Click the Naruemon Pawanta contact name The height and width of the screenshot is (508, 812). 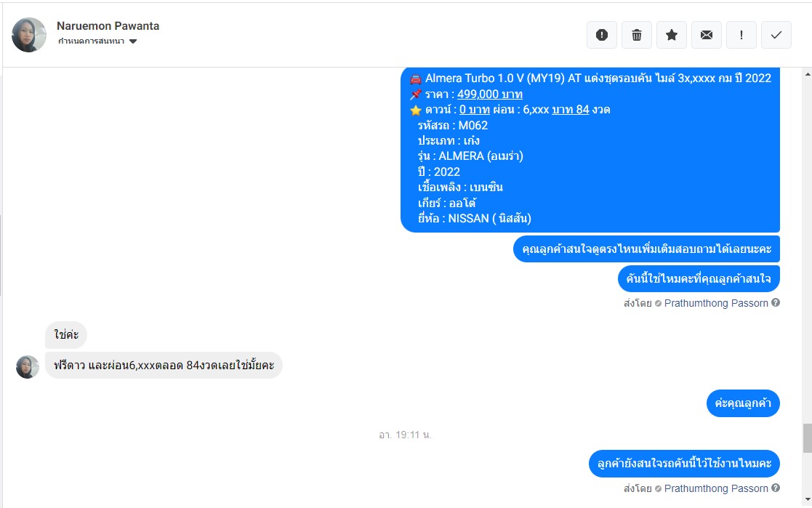(x=108, y=26)
